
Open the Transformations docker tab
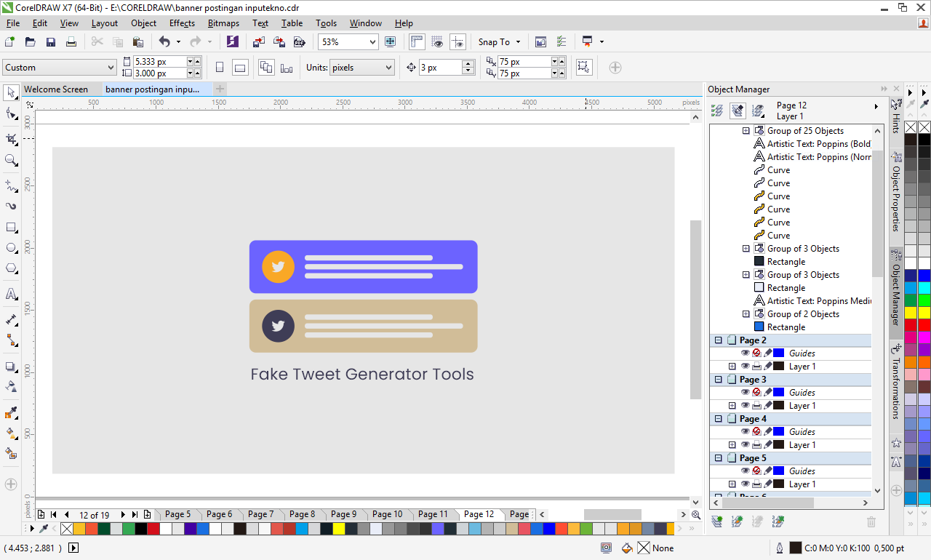896,383
